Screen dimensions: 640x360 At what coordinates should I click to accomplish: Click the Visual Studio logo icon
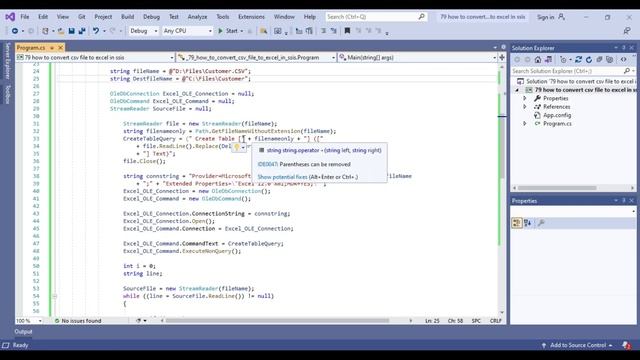[10, 17]
